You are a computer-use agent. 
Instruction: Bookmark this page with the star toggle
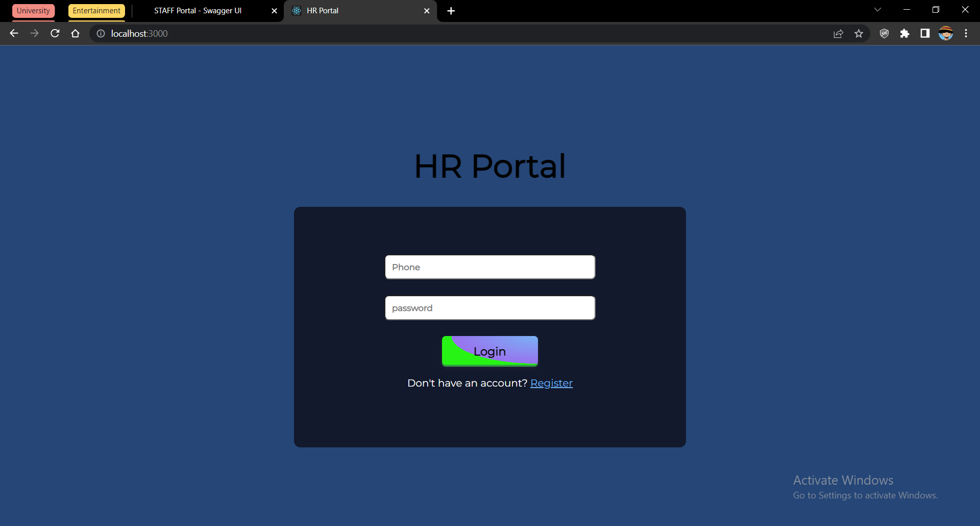coord(859,33)
